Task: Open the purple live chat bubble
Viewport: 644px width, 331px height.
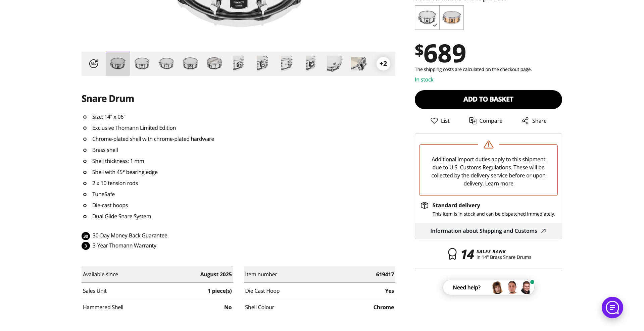Action: coord(612,308)
